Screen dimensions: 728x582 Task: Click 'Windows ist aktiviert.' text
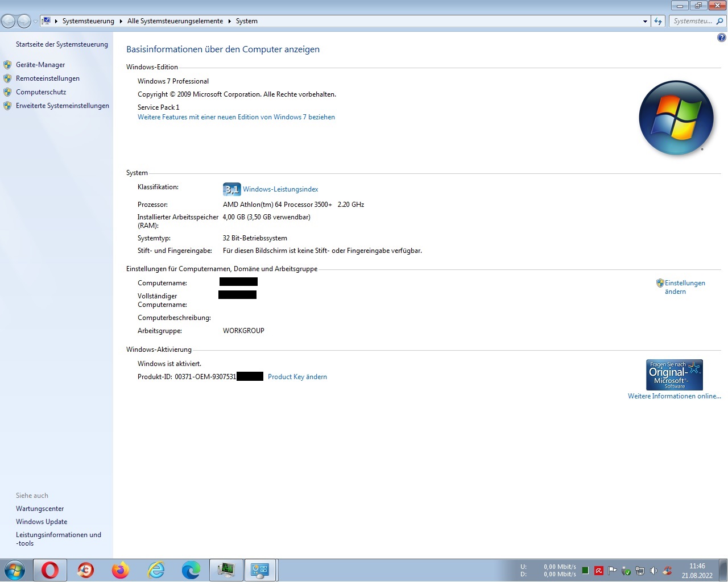pos(169,364)
